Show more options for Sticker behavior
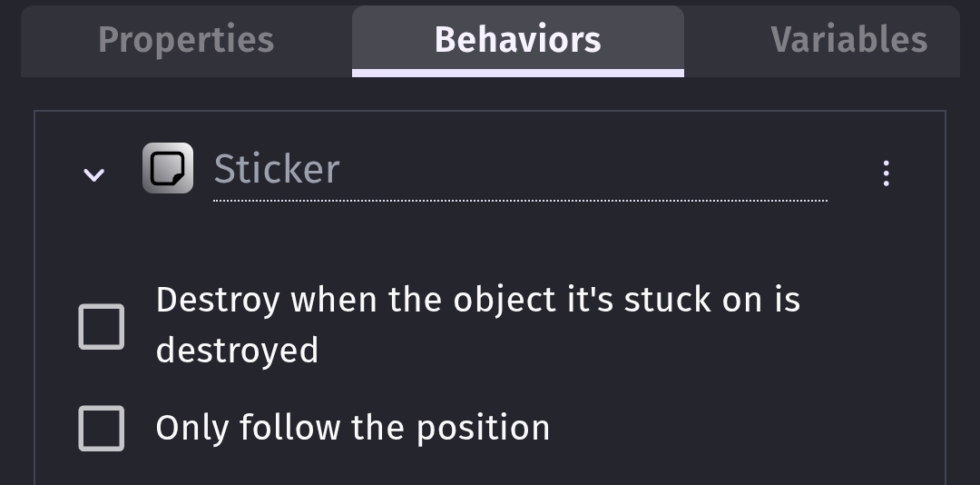The width and height of the screenshot is (980, 485). tap(886, 173)
